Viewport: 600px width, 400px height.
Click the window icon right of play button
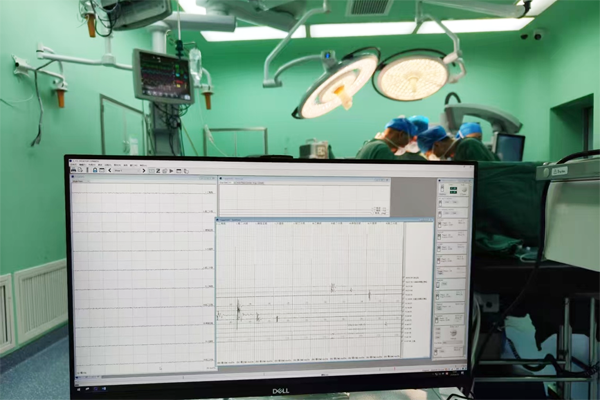(179, 171)
